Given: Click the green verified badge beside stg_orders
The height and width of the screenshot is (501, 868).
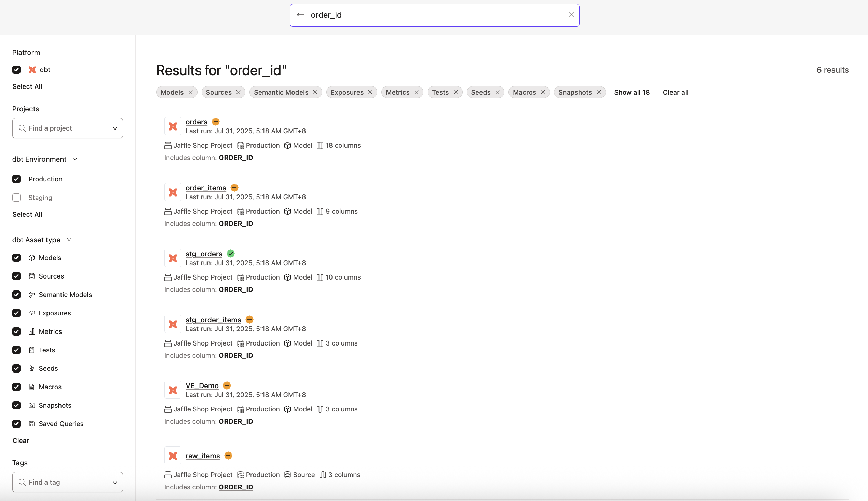Looking at the screenshot, I should (x=230, y=254).
